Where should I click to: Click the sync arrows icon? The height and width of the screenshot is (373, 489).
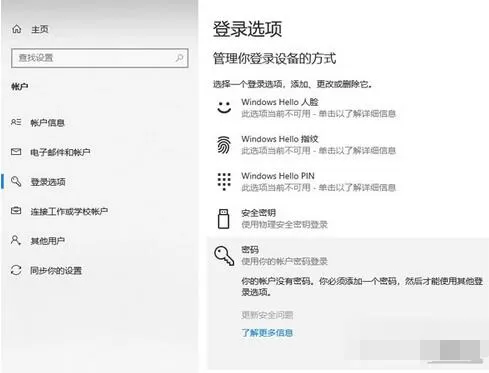pyautogui.click(x=16, y=270)
